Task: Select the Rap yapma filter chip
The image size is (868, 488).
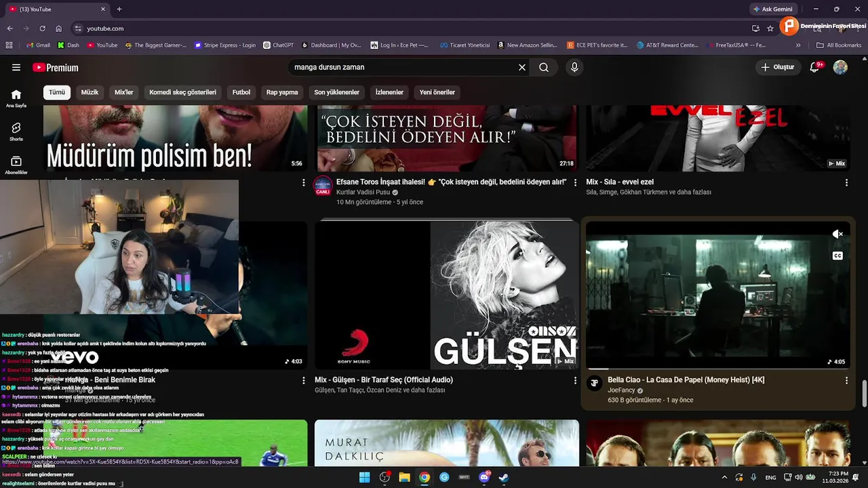Action: pyautogui.click(x=282, y=92)
